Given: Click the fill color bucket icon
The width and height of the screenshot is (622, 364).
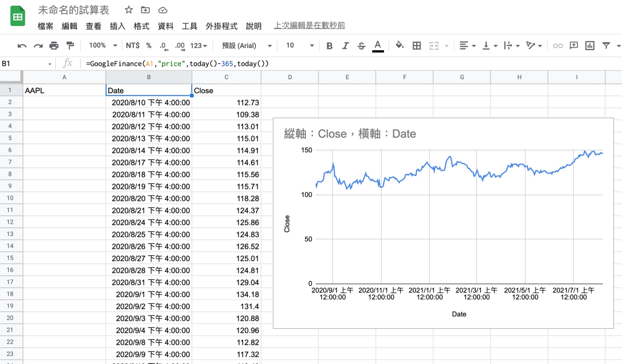Looking at the screenshot, I should [400, 46].
